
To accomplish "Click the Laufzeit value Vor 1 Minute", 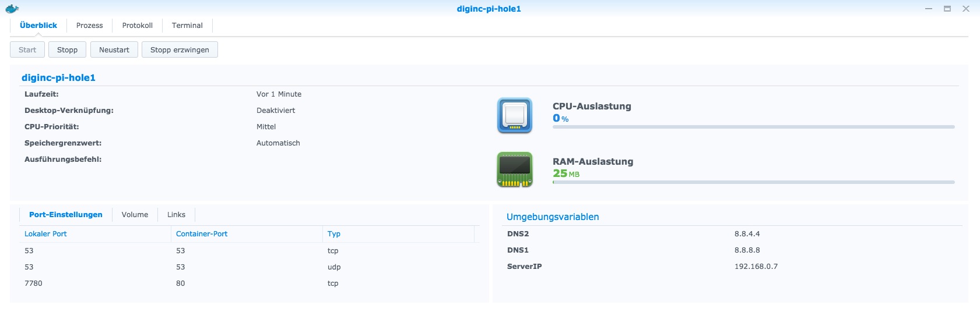I will [279, 94].
